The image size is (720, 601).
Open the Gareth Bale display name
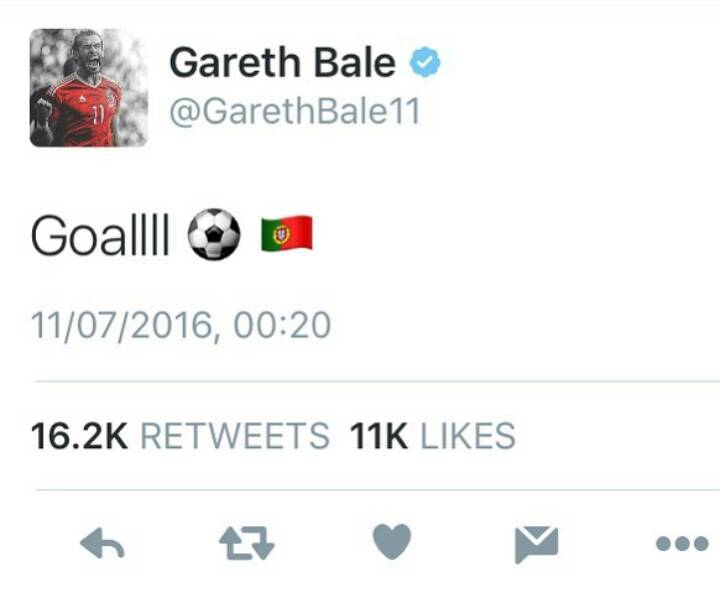point(282,62)
